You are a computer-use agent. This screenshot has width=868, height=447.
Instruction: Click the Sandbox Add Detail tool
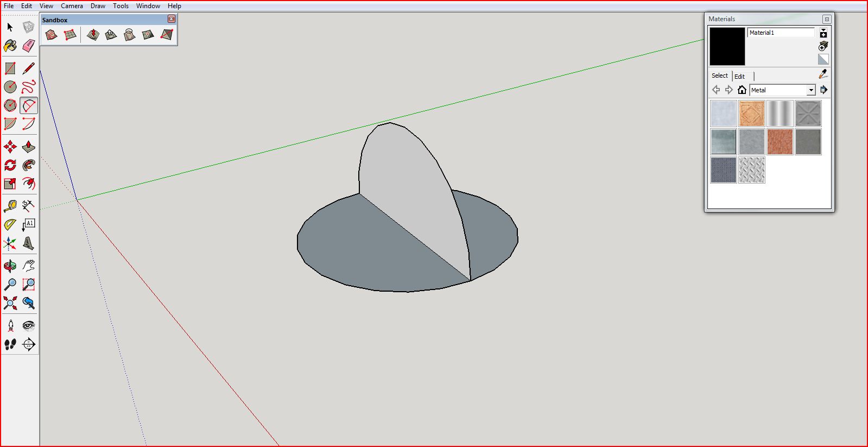(x=148, y=35)
